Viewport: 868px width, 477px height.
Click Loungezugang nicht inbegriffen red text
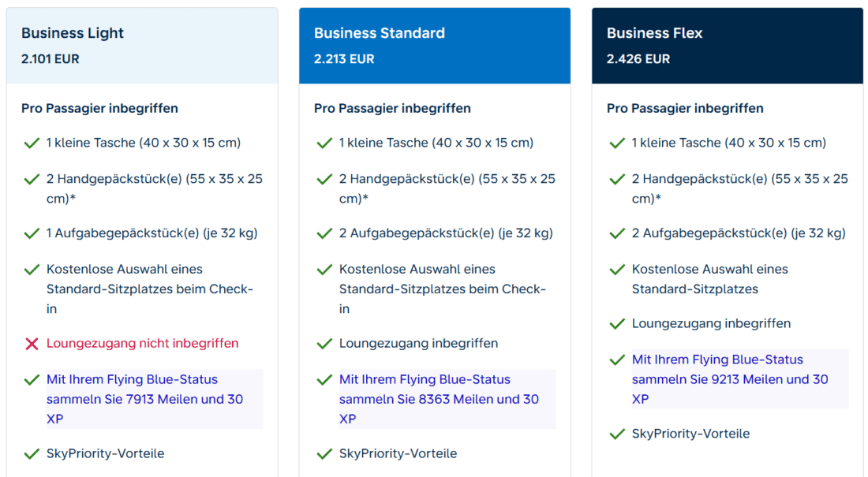point(142,343)
